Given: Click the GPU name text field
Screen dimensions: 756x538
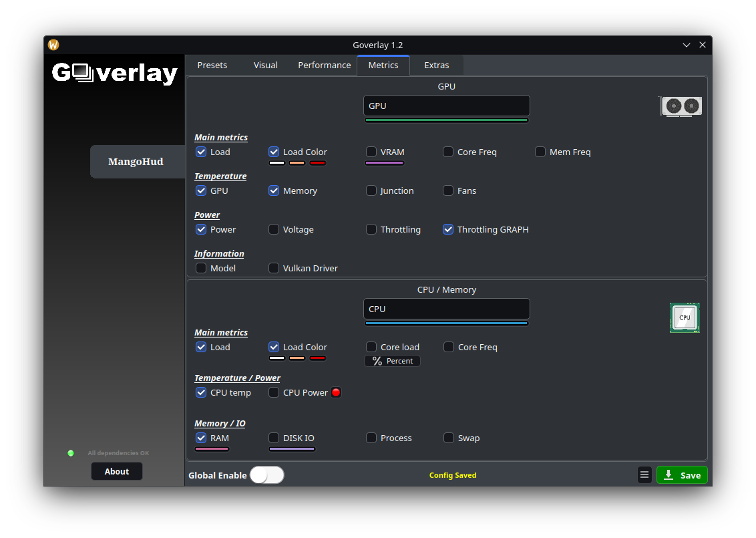Looking at the screenshot, I should click(x=446, y=106).
